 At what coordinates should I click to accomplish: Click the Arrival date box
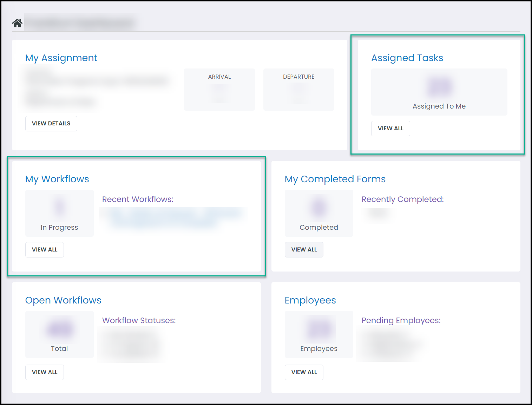click(219, 90)
